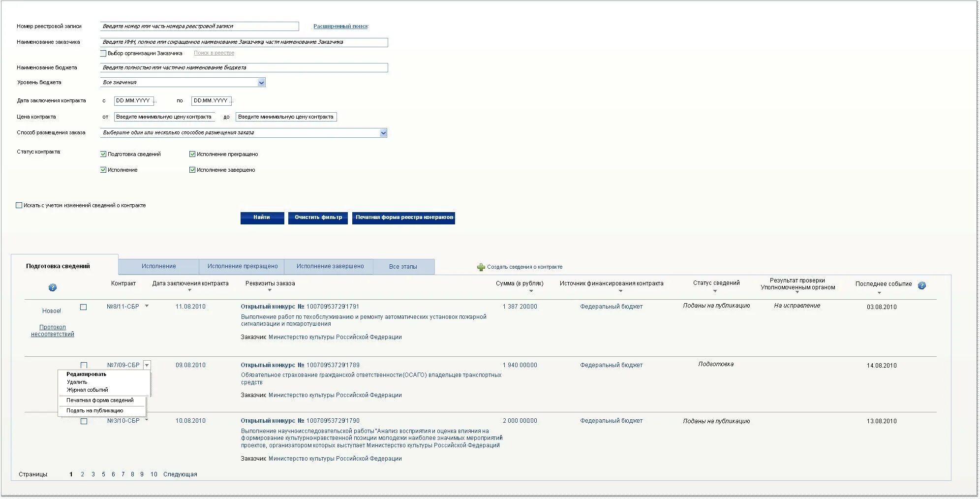Viewport: 980px width, 499px height.
Task: Switch to the Исполнение завершено tab
Action: [330, 266]
